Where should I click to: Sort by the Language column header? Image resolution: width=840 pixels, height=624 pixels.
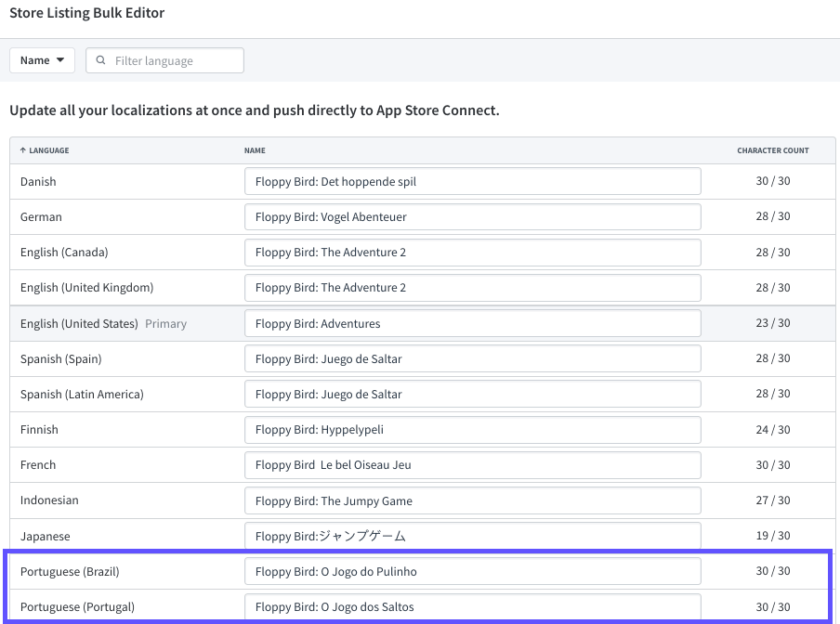pos(45,150)
